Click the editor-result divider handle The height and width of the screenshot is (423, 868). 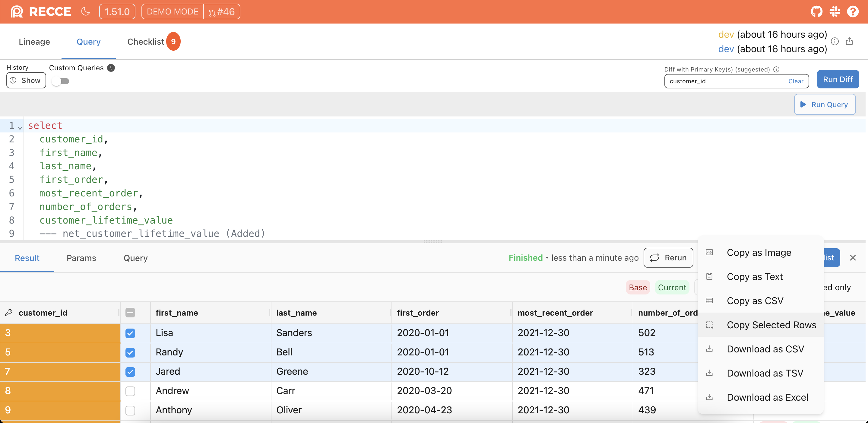click(x=432, y=241)
